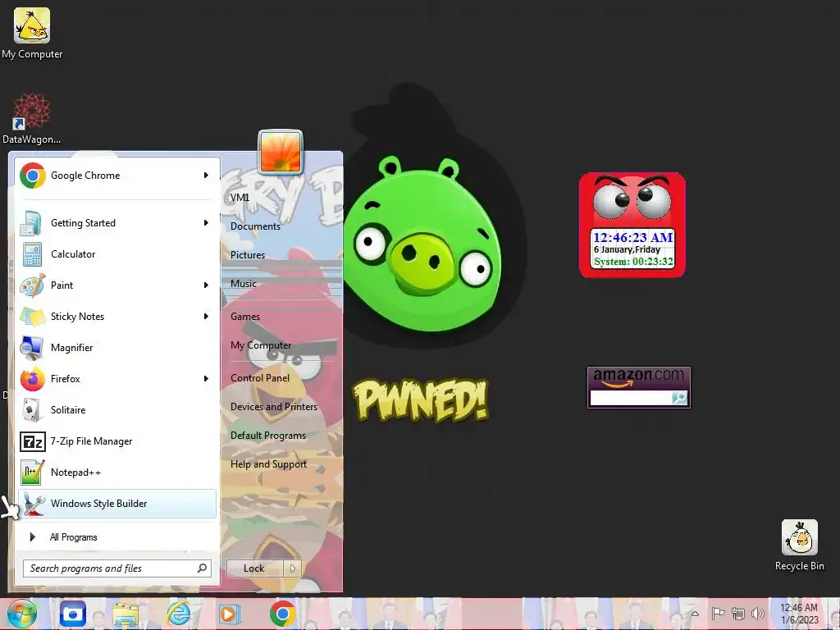Open Windows Explorer folder on taskbar
840x630 pixels.
126,614
